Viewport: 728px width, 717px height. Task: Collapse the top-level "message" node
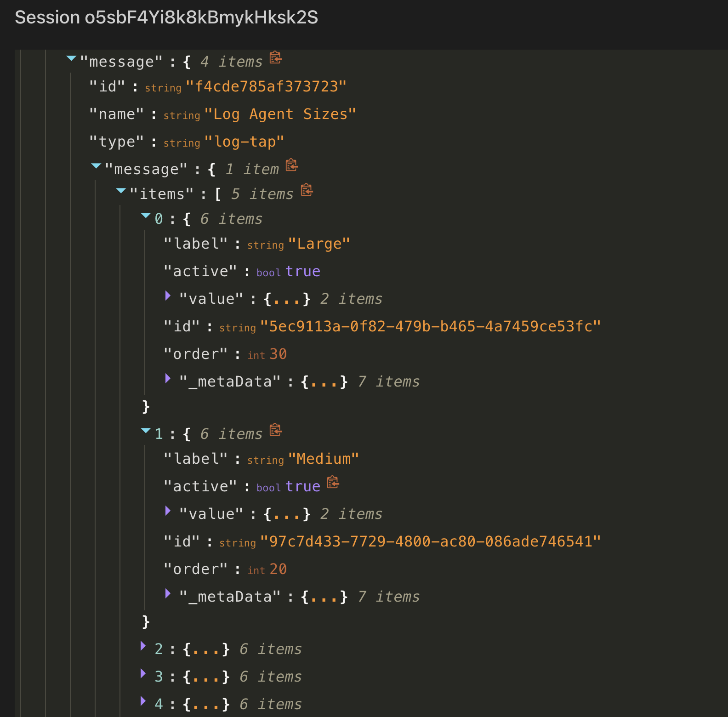click(x=71, y=58)
